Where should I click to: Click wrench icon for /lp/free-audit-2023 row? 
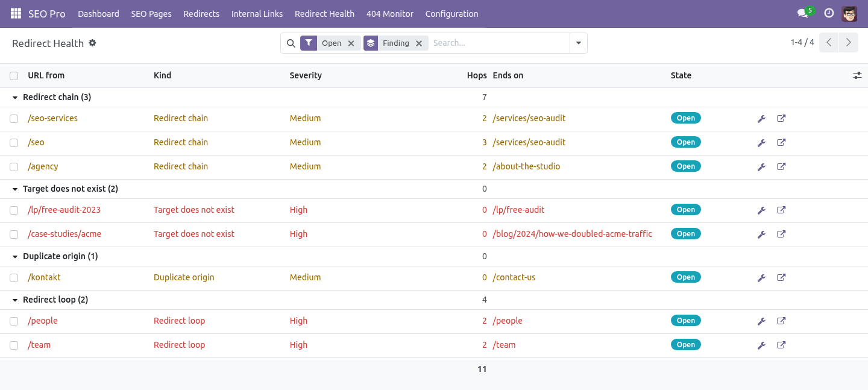pos(761,210)
